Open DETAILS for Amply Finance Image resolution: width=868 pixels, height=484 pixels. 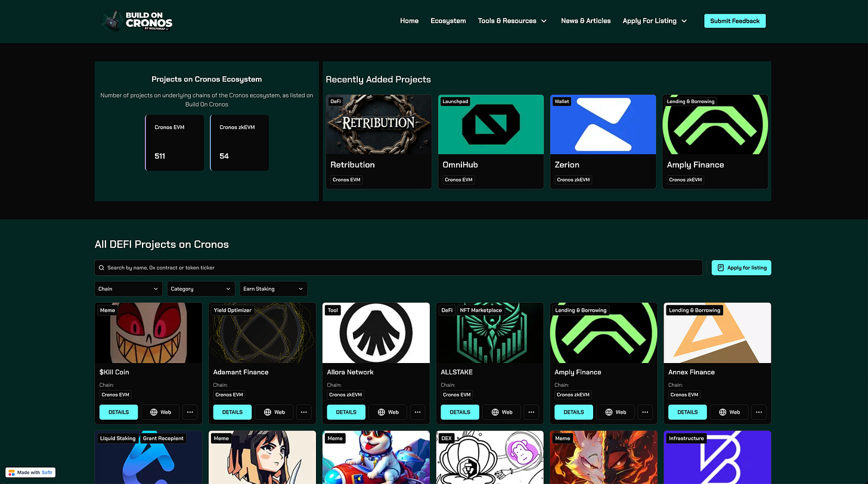pos(573,412)
